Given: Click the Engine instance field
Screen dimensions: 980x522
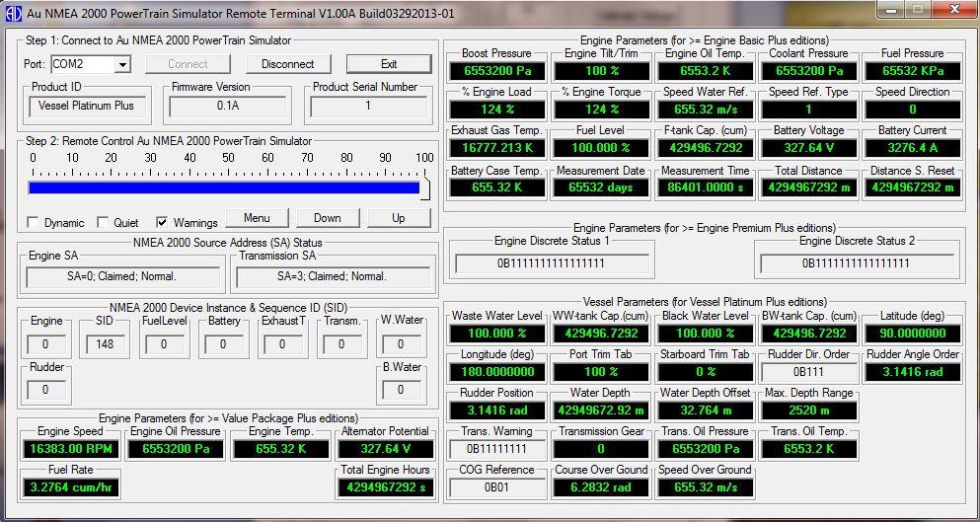Looking at the screenshot, I should 45,343.
